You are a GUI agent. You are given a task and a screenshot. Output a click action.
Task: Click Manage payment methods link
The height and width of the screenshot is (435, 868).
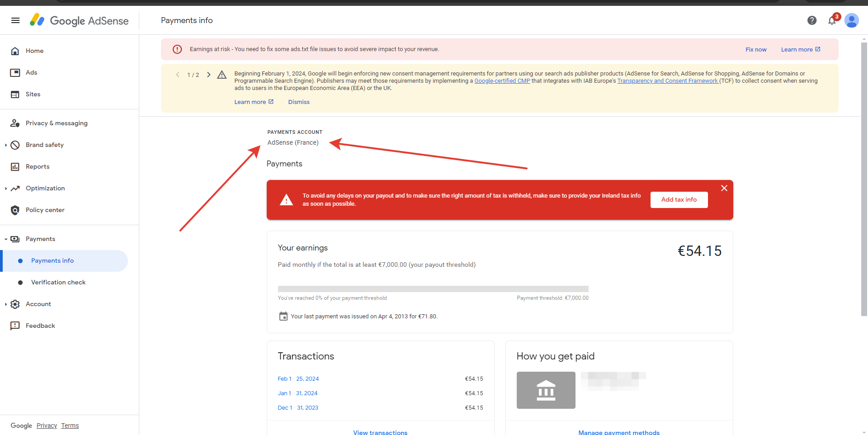pyautogui.click(x=619, y=432)
